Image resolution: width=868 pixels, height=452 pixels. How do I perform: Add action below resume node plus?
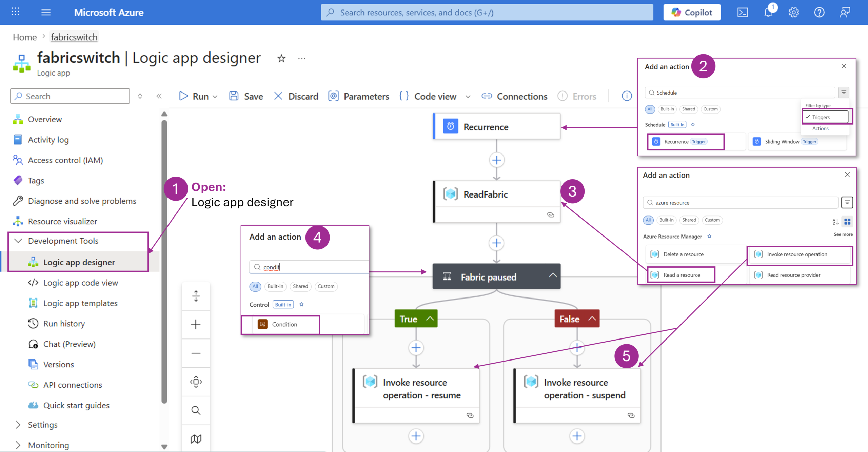pyautogui.click(x=416, y=436)
